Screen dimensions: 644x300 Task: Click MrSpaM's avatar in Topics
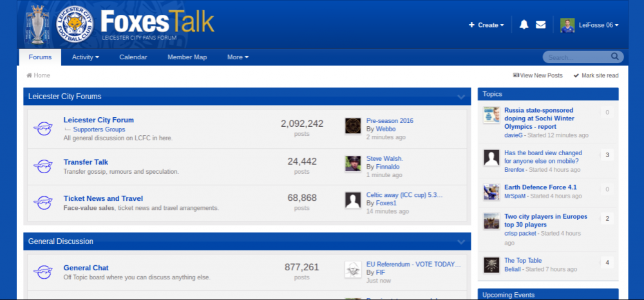click(x=491, y=192)
